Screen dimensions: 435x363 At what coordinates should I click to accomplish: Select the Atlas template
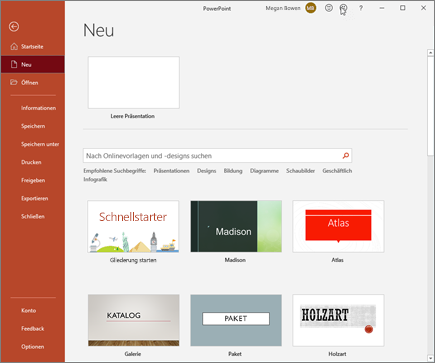coord(338,226)
